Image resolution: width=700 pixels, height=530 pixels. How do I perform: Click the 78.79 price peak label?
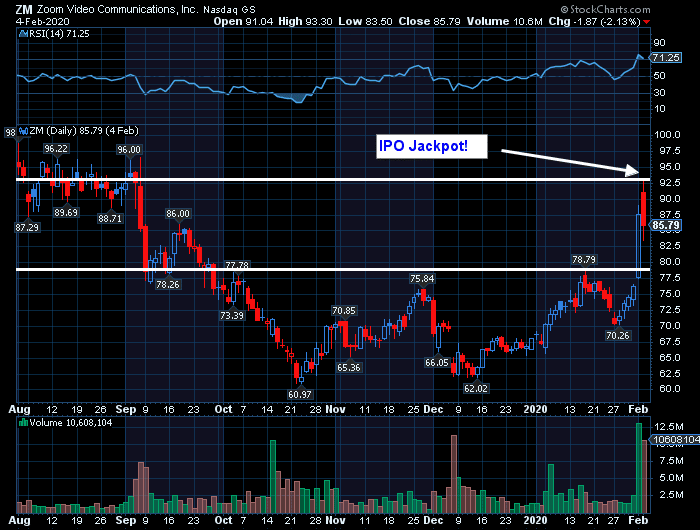pyautogui.click(x=584, y=259)
